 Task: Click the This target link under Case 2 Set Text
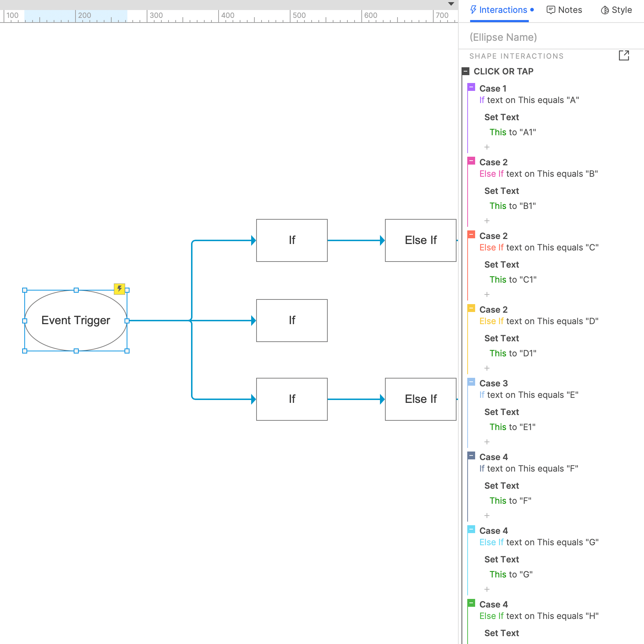(x=498, y=206)
